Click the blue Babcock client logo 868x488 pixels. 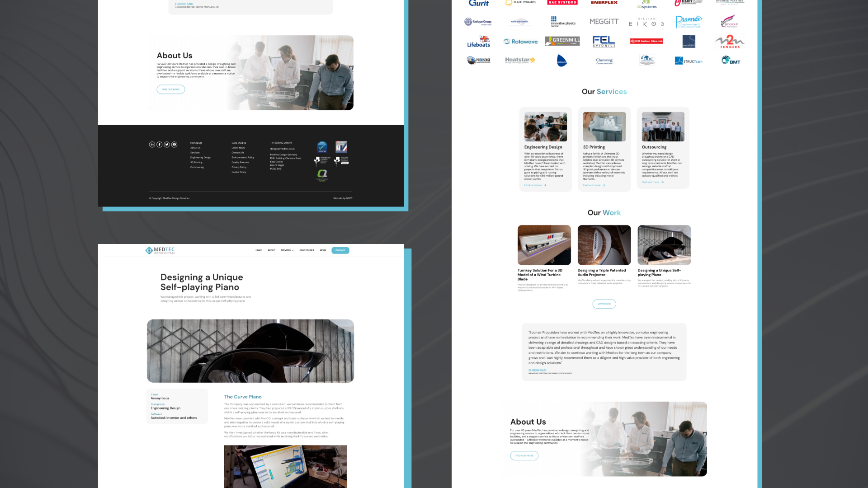(x=562, y=61)
